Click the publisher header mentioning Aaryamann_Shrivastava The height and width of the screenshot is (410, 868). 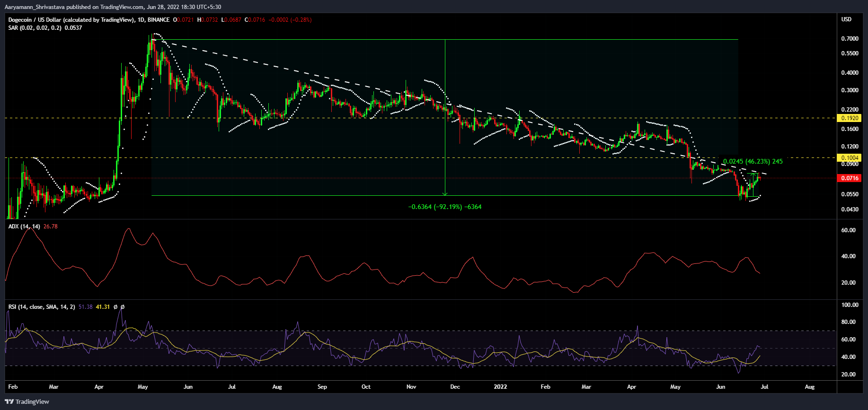coord(113,7)
